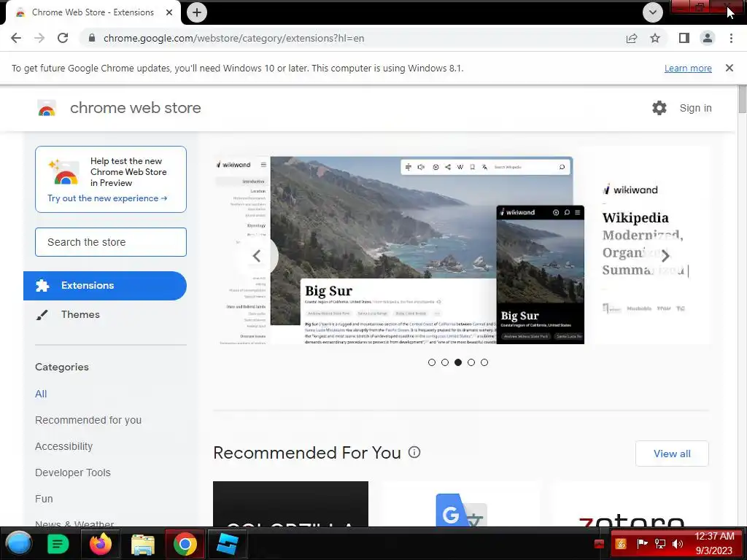Click the Recommended For You info icon
This screenshot has width=747, height=560.
click(x=414, y=452)
